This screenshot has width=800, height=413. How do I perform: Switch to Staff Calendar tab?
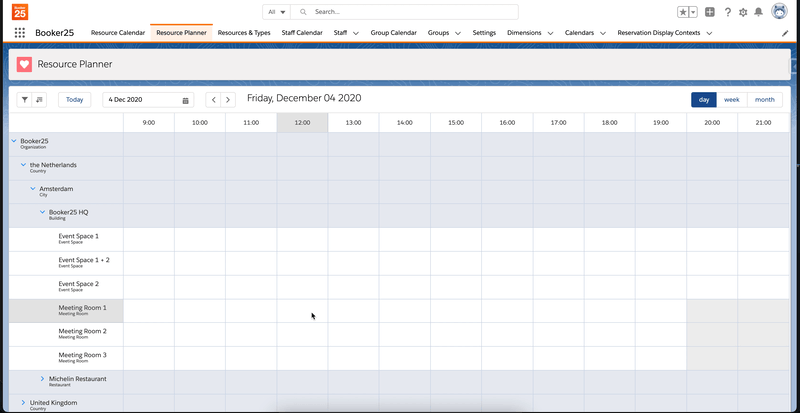click(x=302, y=33)
